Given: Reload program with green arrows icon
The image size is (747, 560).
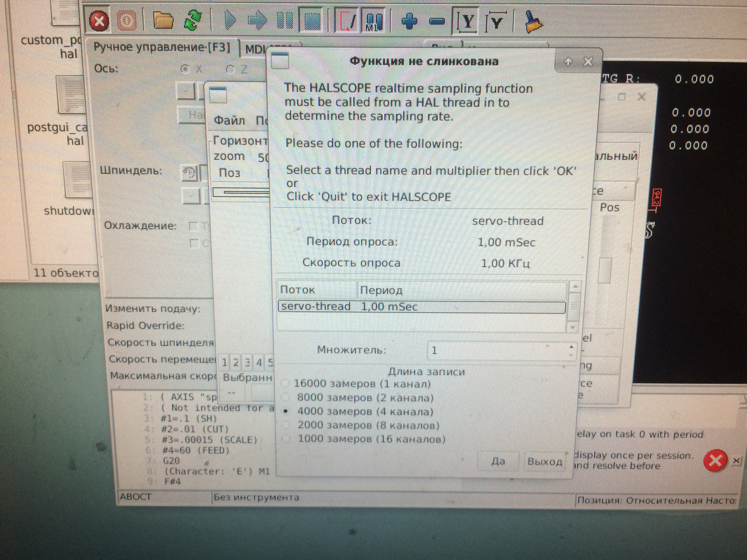Looking at the screenshot, I should (193, 20).
